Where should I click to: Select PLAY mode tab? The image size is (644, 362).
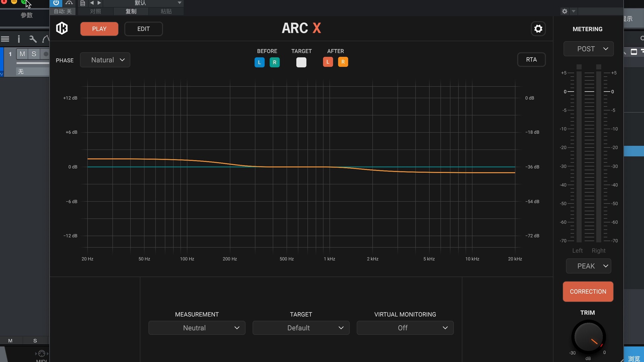pyautogui.click(x=99, y=29)
